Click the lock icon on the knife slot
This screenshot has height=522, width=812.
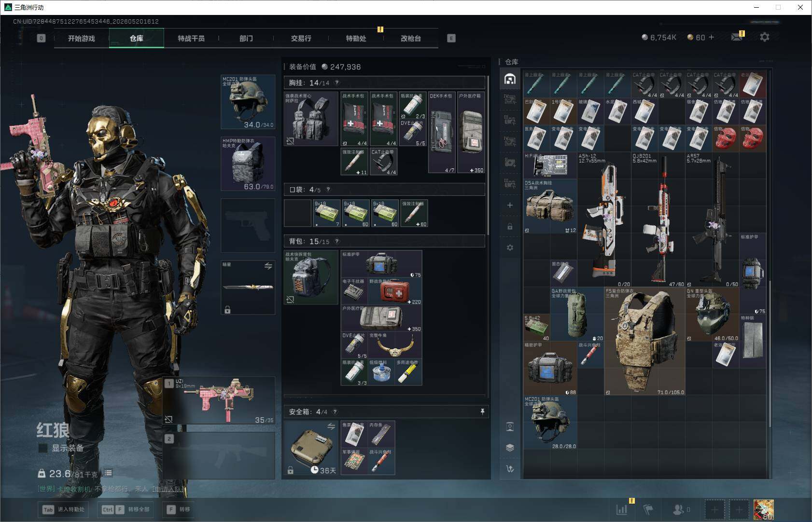(x=227, y=310)
